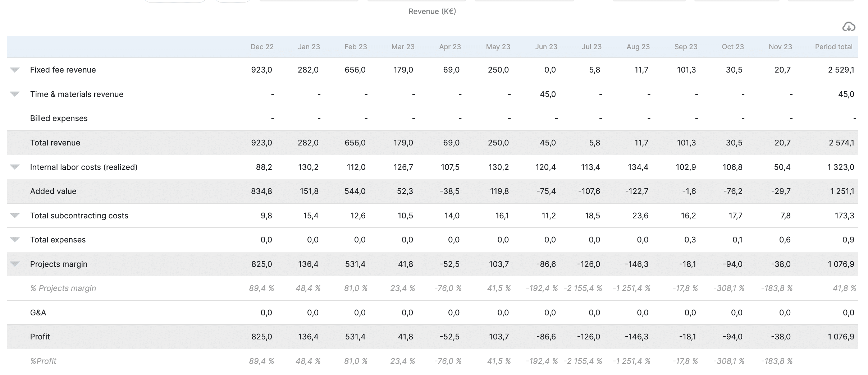The image size is (868, 375).
Task: Expand Total subcontracting costs row
Action: click(x=15, y=216)
